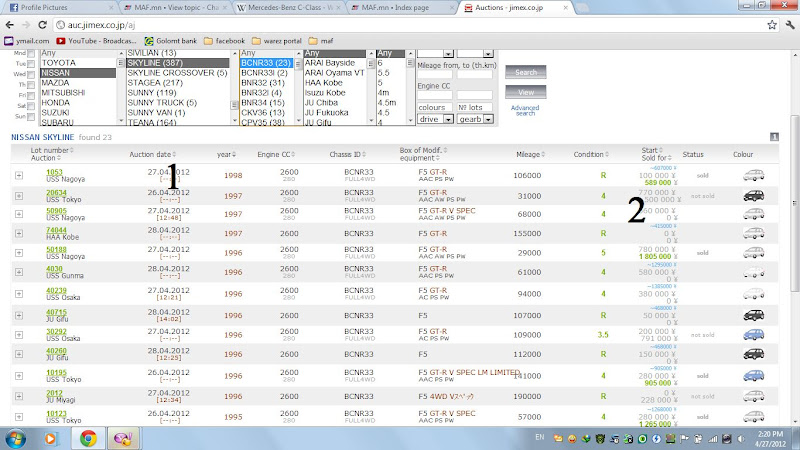Click the browser Back arrow
This screenshot has height=450, width=800.
point(9,24)
